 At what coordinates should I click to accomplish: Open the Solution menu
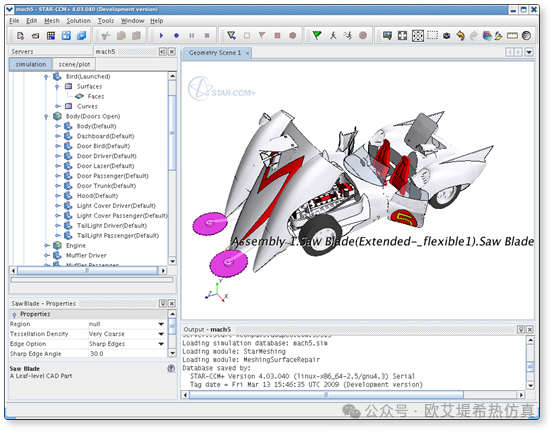coord(79,21)
